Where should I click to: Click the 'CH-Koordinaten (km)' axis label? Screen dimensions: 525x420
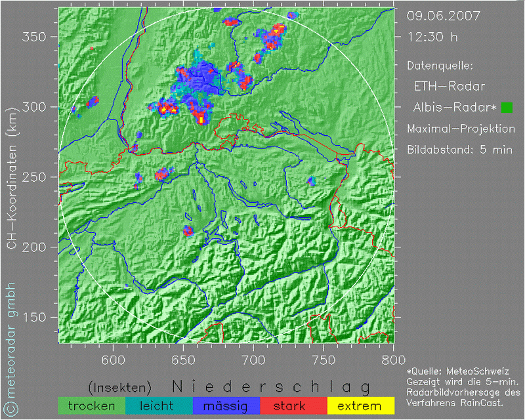coord(11,178)
